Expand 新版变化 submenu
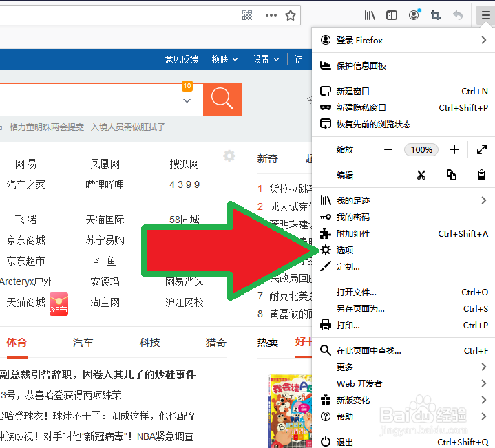The width and height of the screenshot is (495, 448). click(x=403, y=400)
